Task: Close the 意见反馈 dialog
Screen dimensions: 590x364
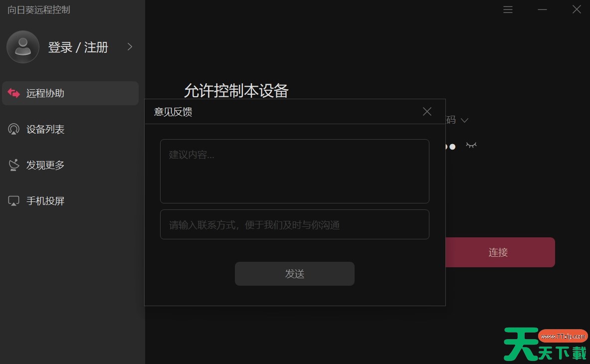Action: [427, 112]
